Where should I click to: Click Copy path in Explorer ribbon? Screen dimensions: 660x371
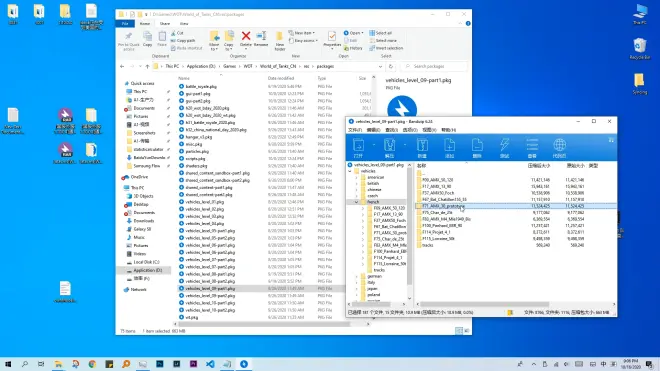(x=183, y=40)
